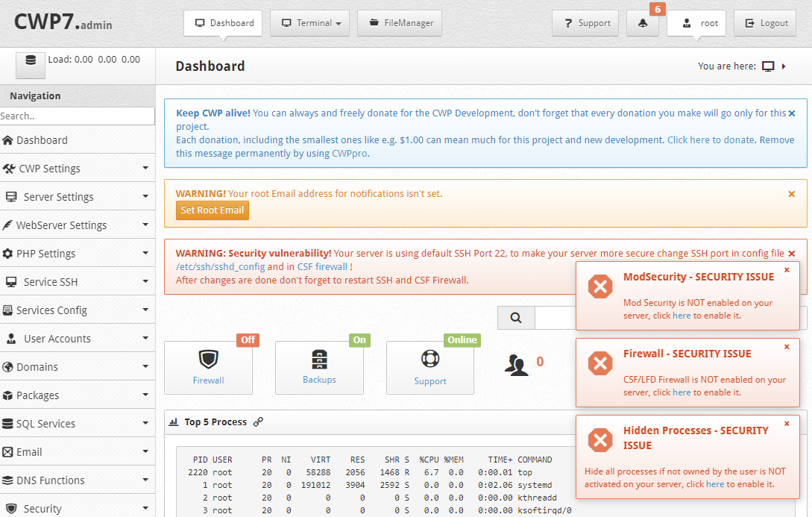812x517 pixels.
Task: Click the Hidden Processes alert error icon
Action: (x=600, y=440)
